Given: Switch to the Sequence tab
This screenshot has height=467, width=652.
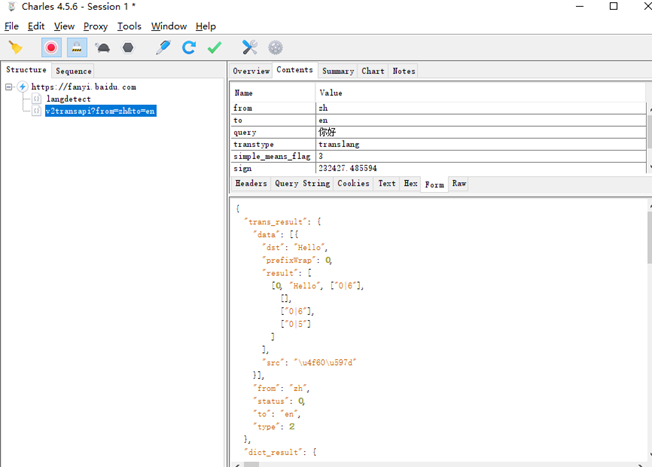Looking at the screenshot, I should (73, 71).
